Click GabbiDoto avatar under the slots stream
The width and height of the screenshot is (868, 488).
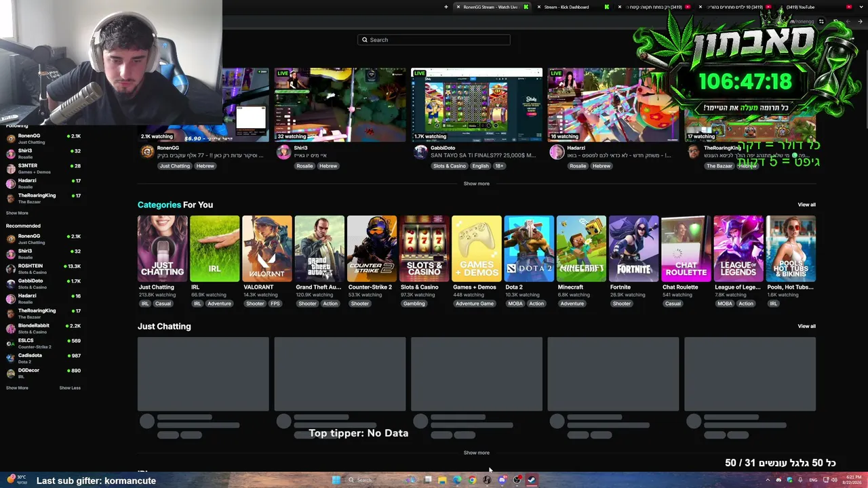pyautogui.click(x=420, y=152)
